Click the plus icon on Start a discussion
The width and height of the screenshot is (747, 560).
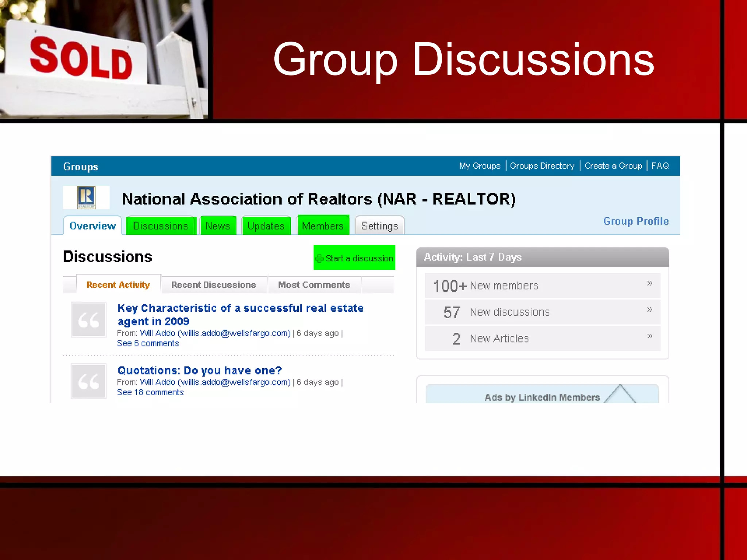(320, 258)
